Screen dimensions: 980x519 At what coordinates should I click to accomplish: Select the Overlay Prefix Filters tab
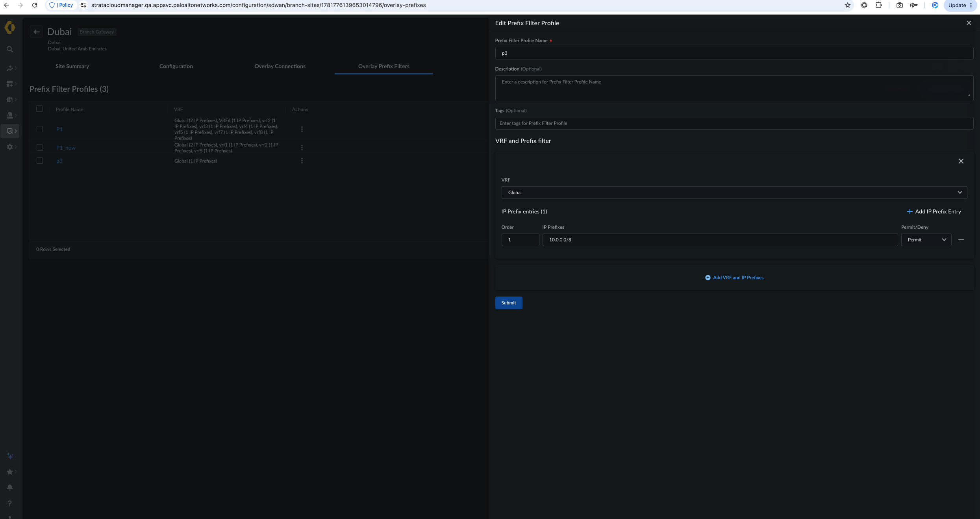tap(384, 66)
